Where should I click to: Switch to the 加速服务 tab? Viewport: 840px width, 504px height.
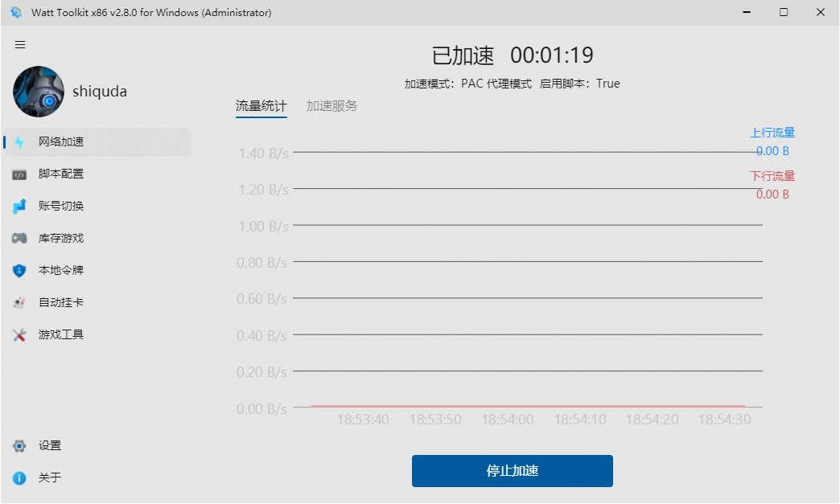[330, 105]
